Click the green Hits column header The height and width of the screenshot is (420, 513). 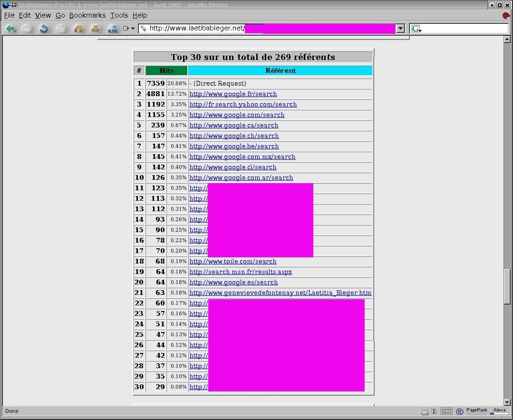(x=166, y=70)
